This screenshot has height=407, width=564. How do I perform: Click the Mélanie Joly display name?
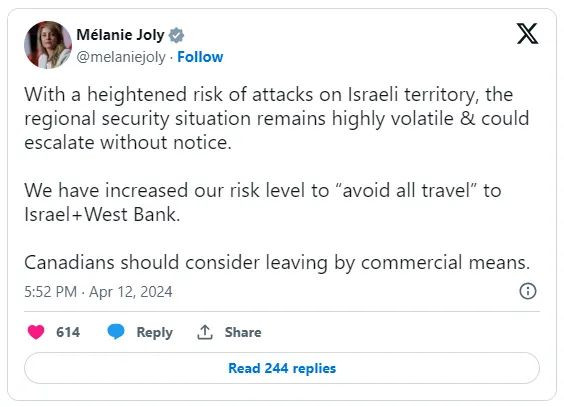pos(120,35)
